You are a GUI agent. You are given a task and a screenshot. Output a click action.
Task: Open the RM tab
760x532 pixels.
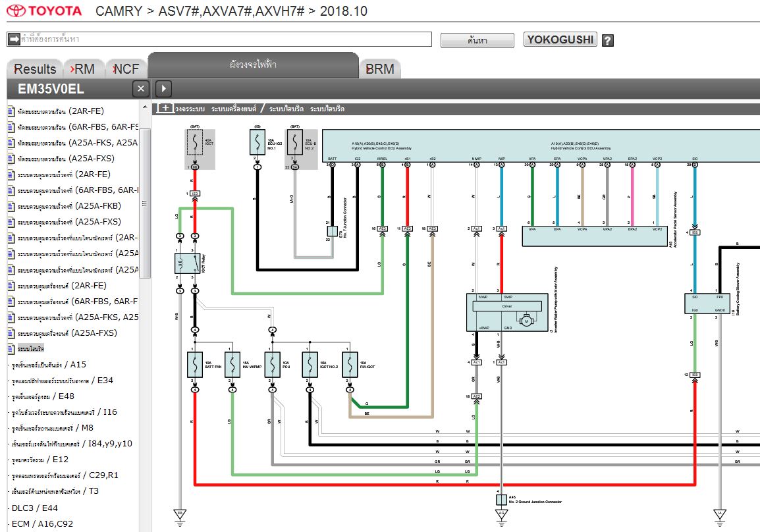(x=83, y=69)
